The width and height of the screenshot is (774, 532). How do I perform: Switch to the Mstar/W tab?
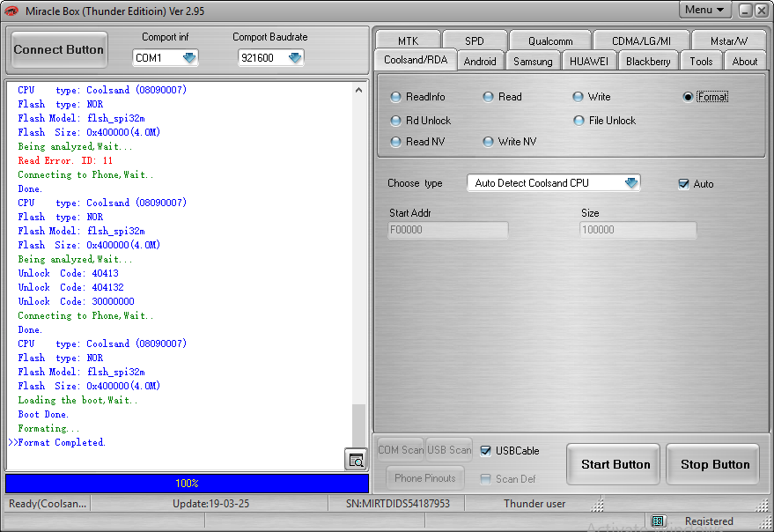click(728, 41)
